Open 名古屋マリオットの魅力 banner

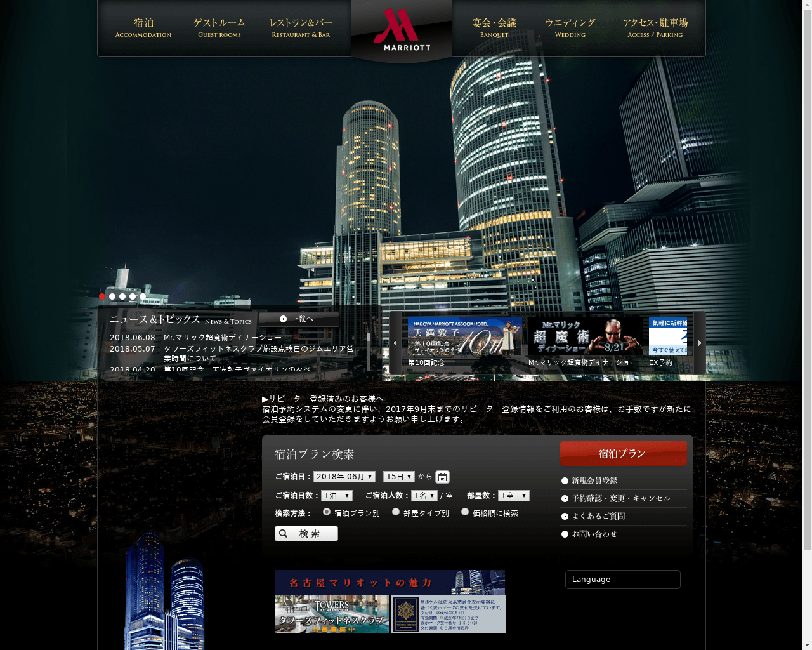(x=390, y=582)
